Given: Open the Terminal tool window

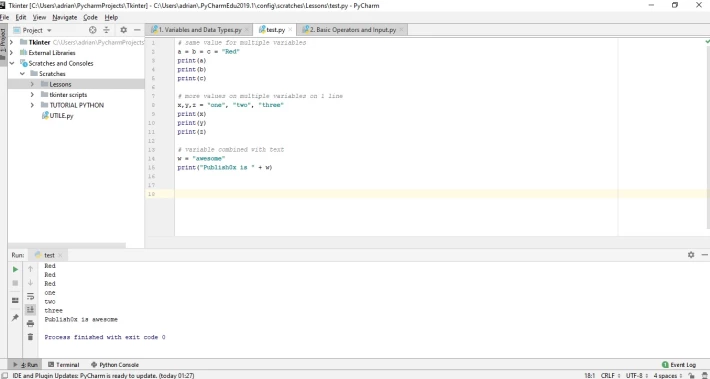Looking at the screenshot, I should (x=63, y=365).
